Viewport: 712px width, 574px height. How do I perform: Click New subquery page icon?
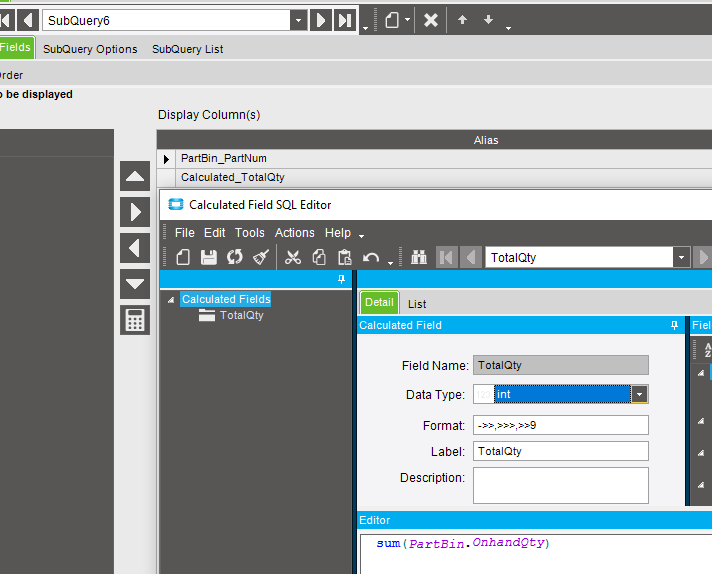coord(392,20)
